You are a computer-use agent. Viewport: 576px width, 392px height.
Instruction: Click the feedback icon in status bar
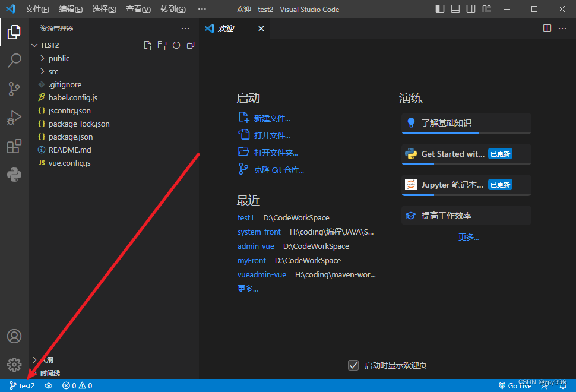point(546,385)
